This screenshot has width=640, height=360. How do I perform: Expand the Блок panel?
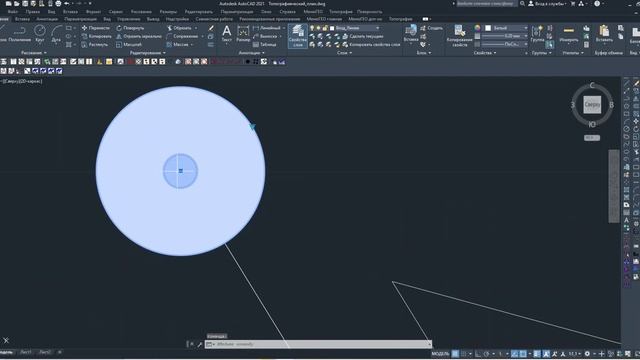coord(424,53)
